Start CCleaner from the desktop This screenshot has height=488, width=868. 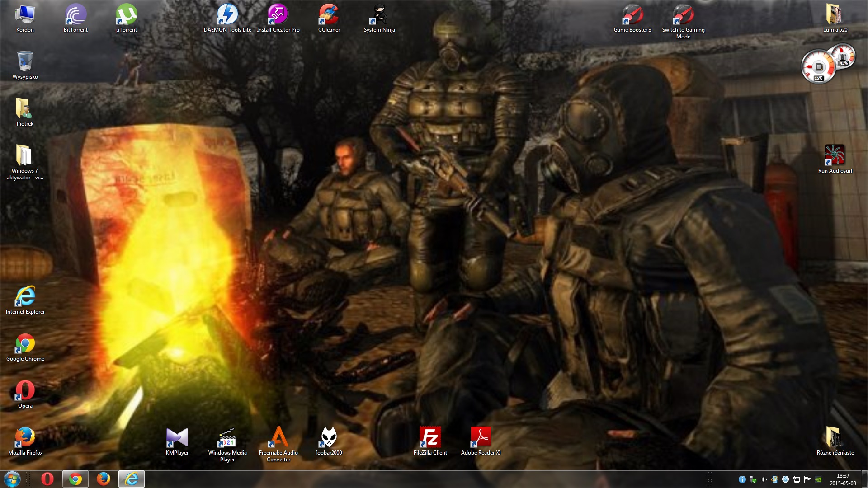329,18
